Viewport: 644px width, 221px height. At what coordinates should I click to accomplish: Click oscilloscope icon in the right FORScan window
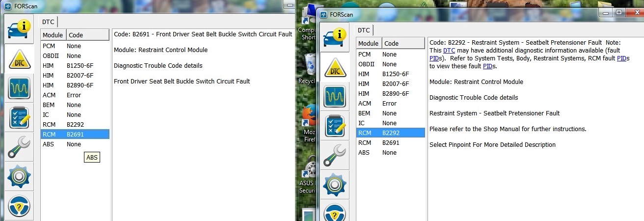335,97
